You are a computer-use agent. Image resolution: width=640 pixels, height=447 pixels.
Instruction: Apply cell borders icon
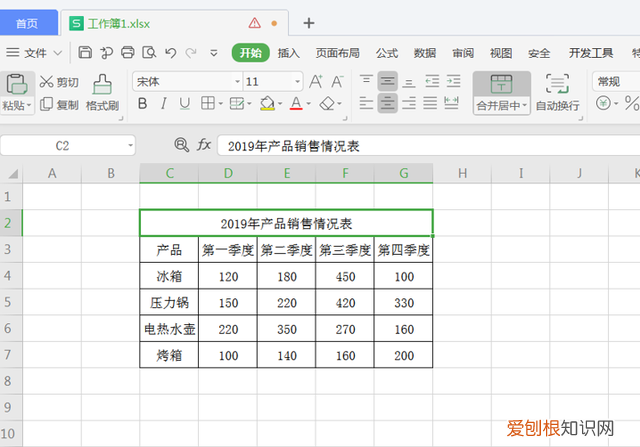coord(208,103)
